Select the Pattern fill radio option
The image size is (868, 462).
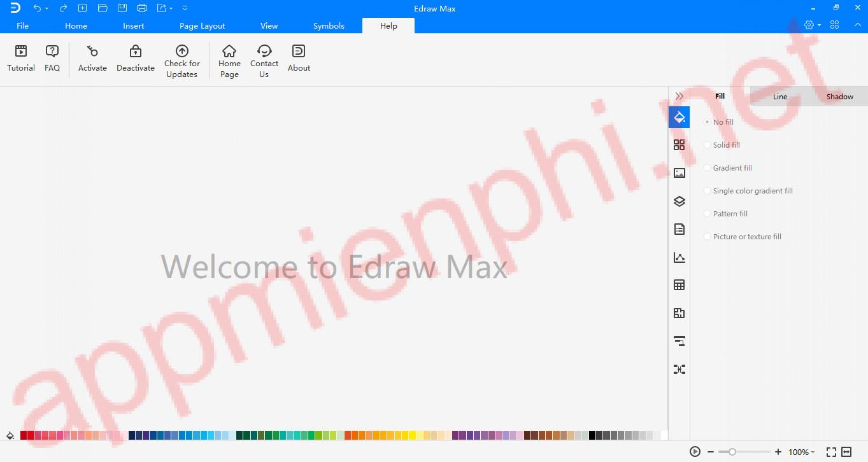click(x=707, y=213)
